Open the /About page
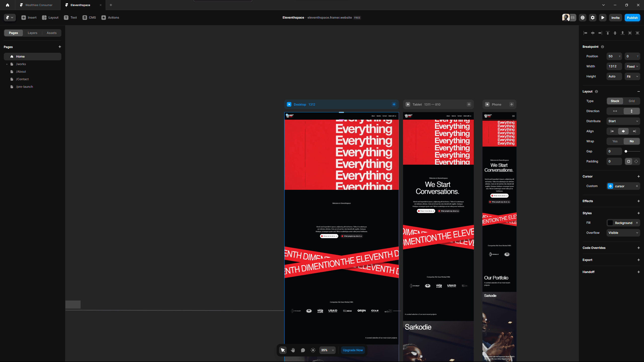The height and width of the screenshot is (362, 644). pyautogui.click(x=32, y=72)
